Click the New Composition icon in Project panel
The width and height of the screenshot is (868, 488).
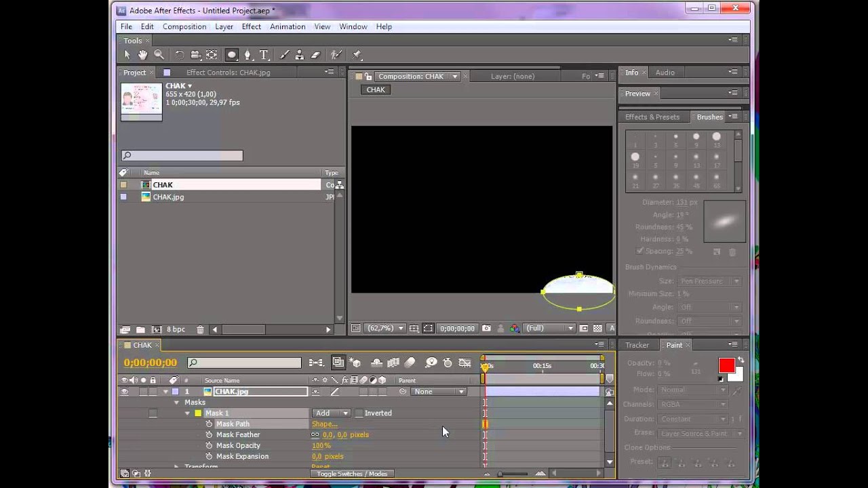[157, 330]
